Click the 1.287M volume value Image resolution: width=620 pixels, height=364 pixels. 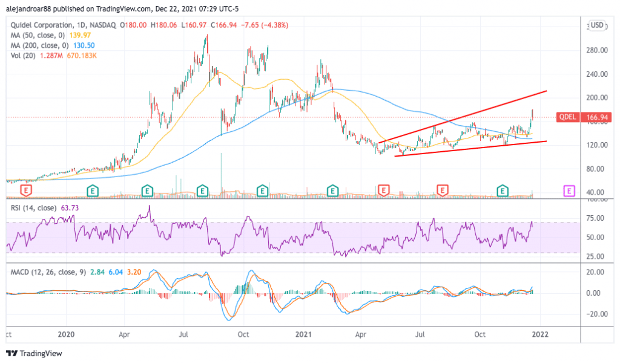click(51, 56)
